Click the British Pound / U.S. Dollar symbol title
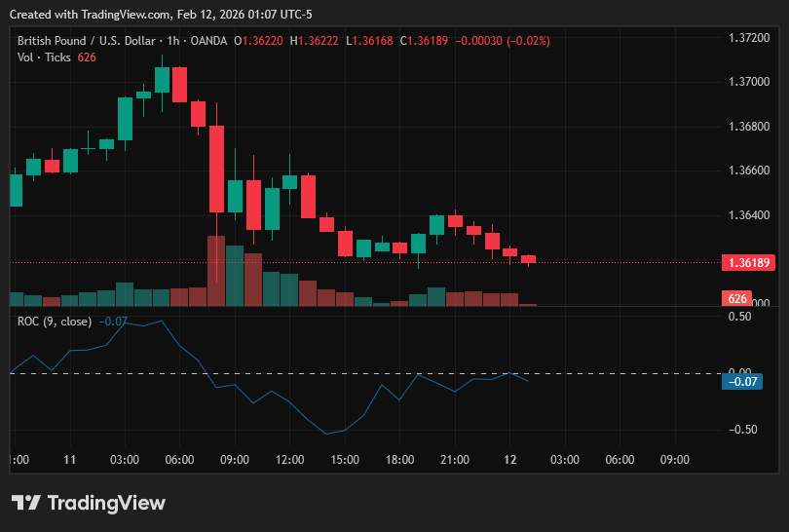 point(86,41)
